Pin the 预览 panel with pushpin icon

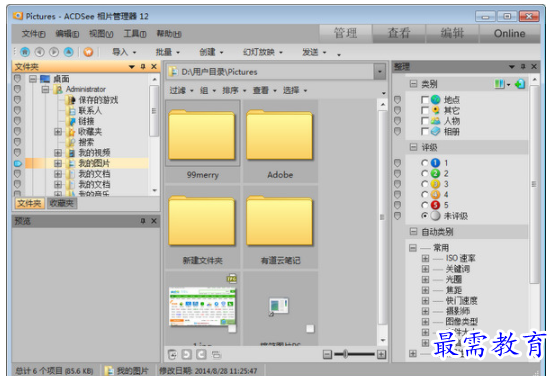[x=143, y=221]
